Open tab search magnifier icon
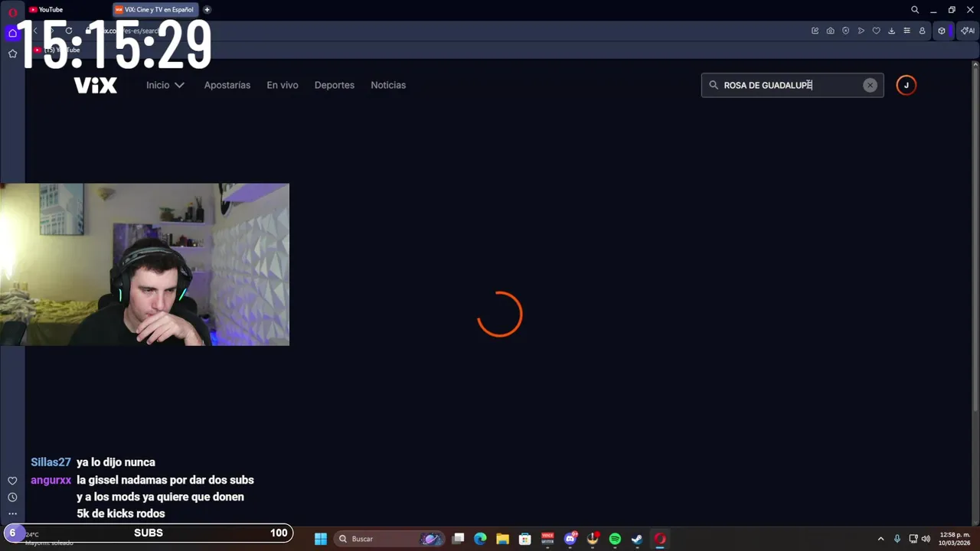Image resolution: width=980 pixels, height=551 pixels. 915,10
